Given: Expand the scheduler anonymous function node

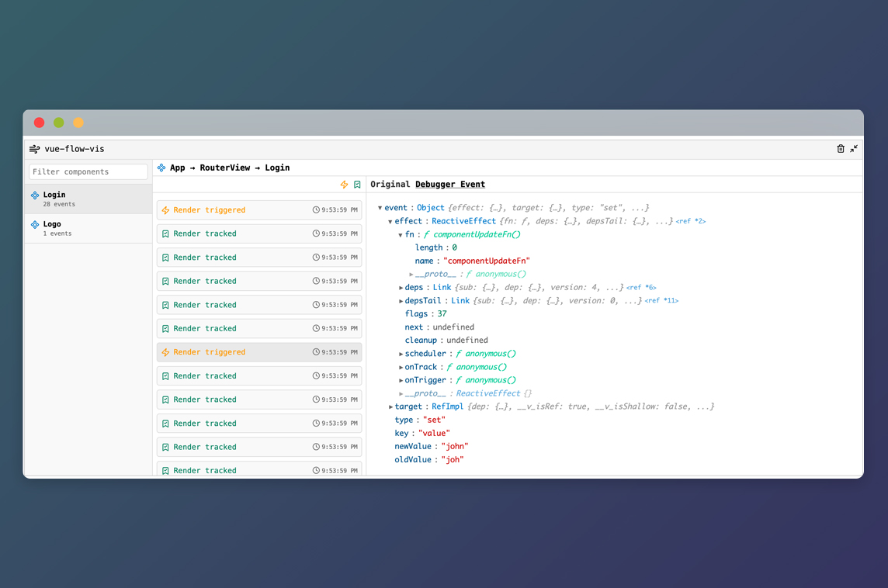Looking at the screenshot, I should coord(401,355).
